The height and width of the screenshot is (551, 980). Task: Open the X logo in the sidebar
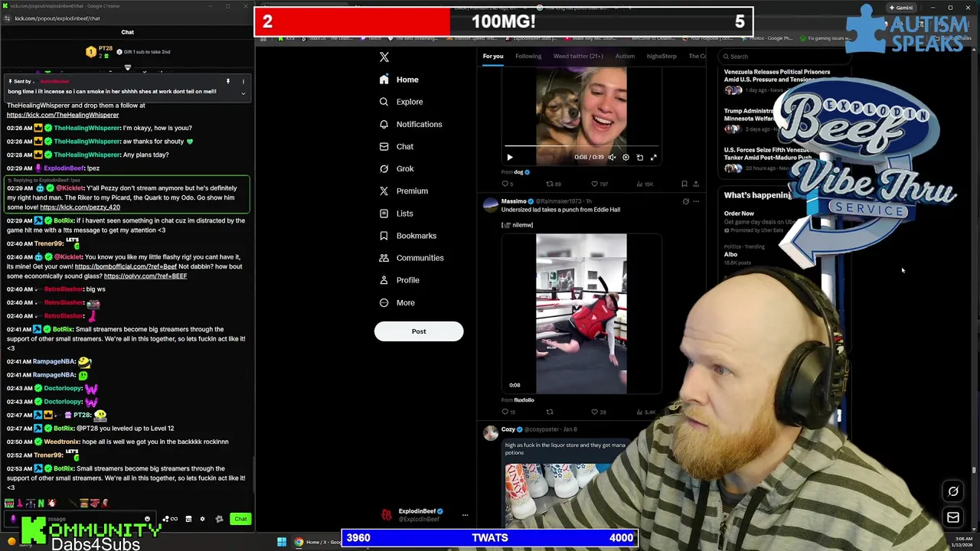pos(384,57)
